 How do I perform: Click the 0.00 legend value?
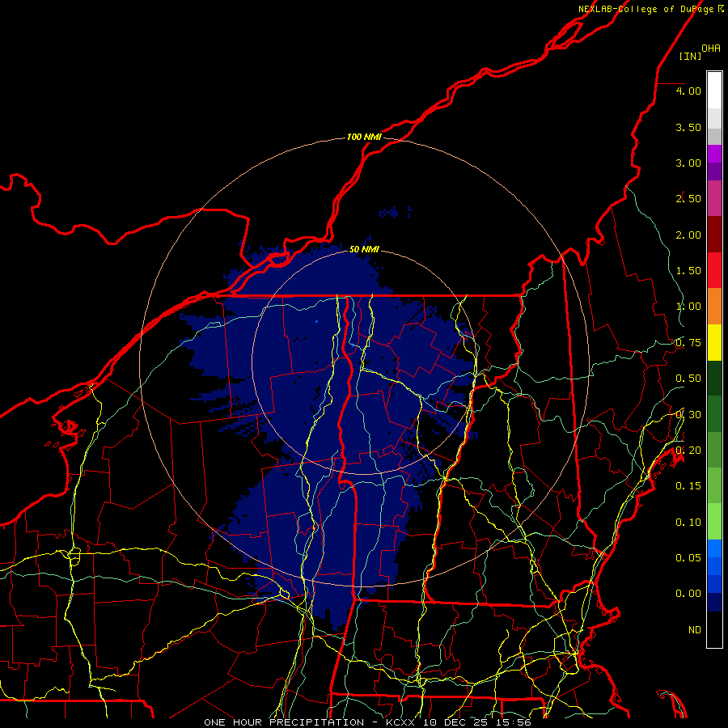pyautogui.click(x=688, y=594)
